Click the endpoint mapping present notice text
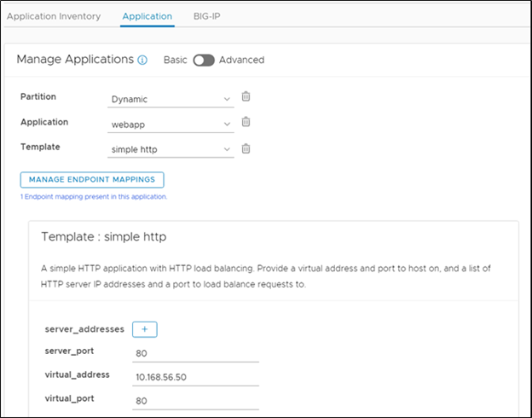 click(94, 196)
